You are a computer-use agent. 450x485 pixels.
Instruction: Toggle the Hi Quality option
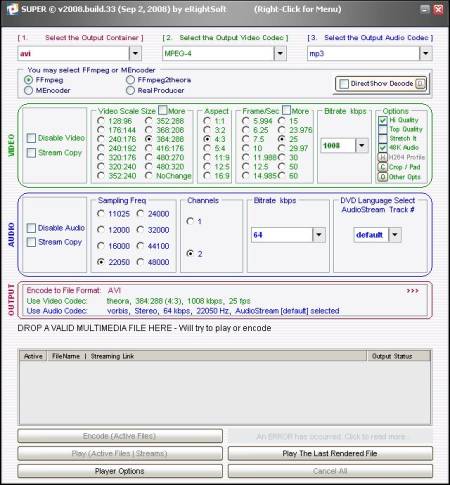(383, 120)
